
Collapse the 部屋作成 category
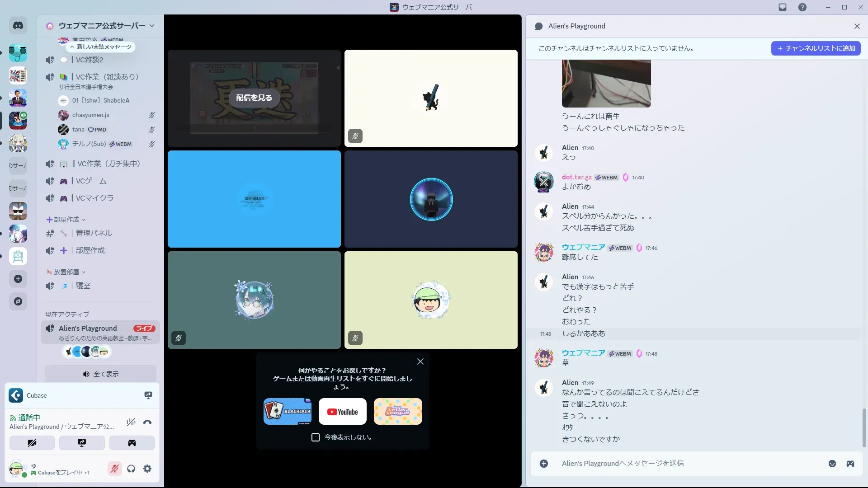click(x=66, y=220)
